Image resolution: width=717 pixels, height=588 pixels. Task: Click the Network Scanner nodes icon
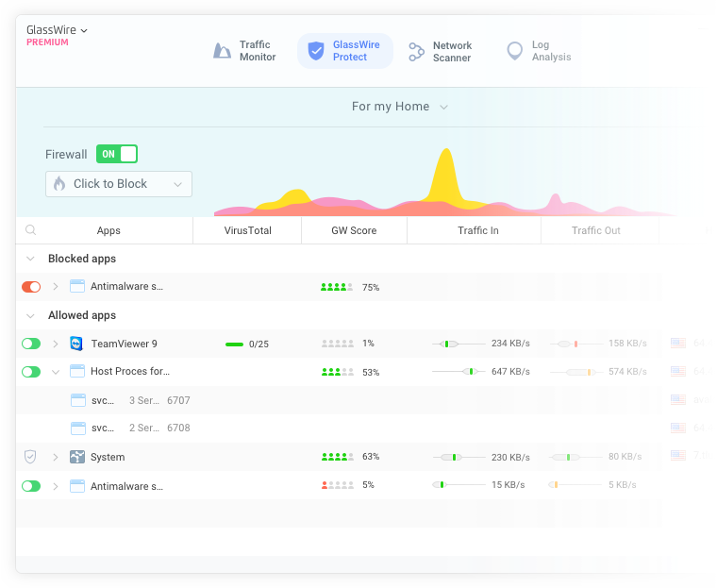click(x=416, y=52)
